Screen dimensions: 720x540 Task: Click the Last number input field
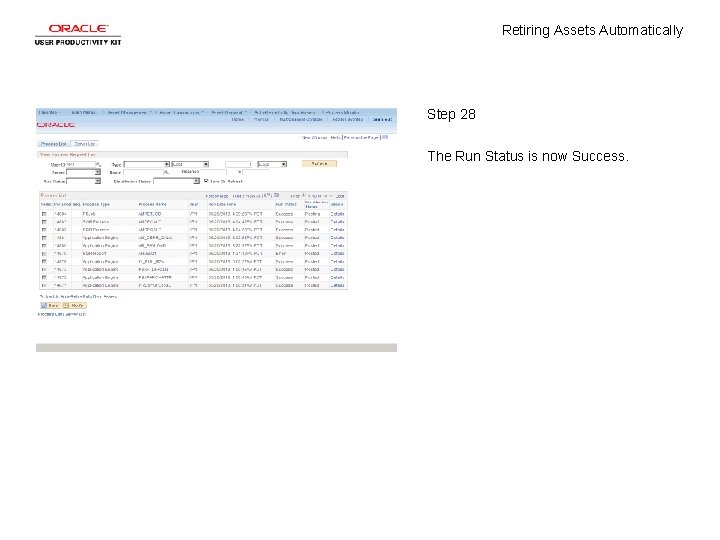tap(239, 164)
